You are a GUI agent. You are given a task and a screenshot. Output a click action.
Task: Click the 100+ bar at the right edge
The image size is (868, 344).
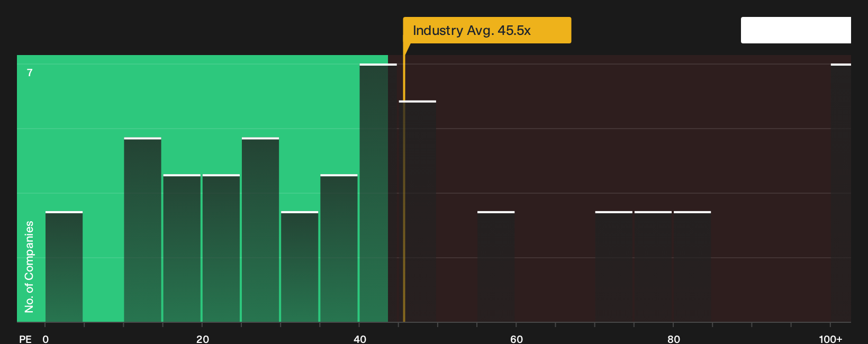coord(841,193)
